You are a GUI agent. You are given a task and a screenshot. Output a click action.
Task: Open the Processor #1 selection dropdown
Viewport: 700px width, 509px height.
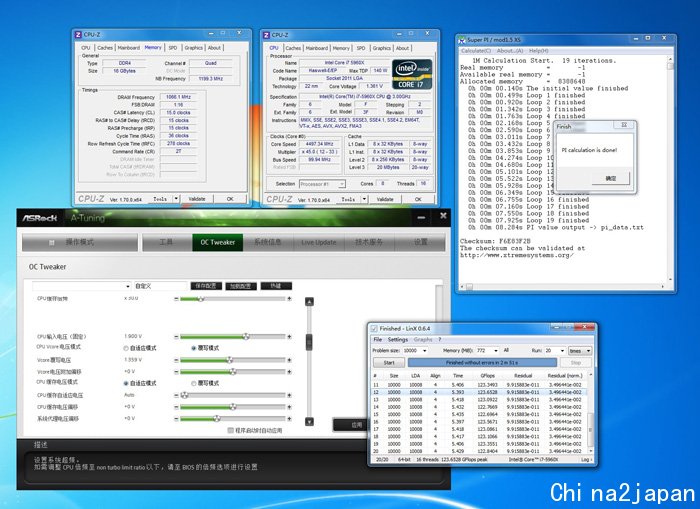[342, 184]
